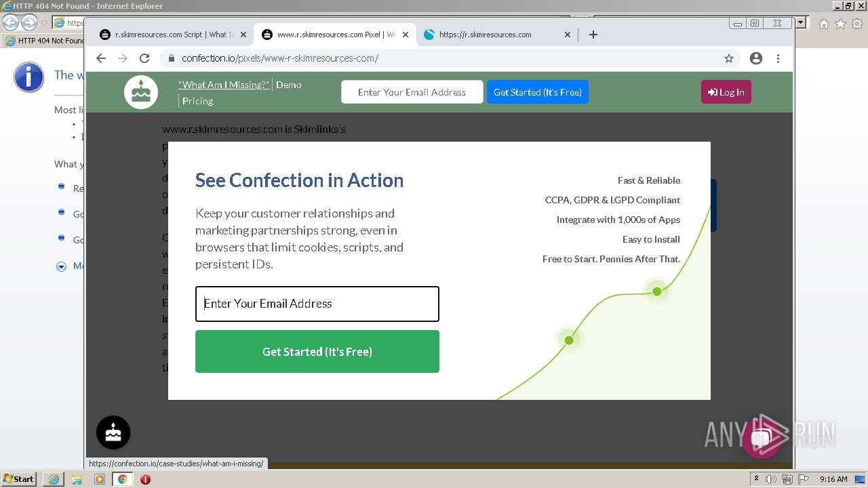Close the https://r.skimresources.com tab
Image resolution: width=868 pixels, height=488 pixels.
(568, 35)
